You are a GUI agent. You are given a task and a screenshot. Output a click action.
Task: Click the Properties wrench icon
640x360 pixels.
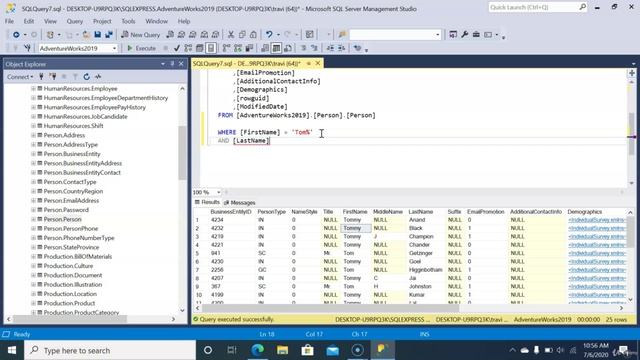(464, 35)
